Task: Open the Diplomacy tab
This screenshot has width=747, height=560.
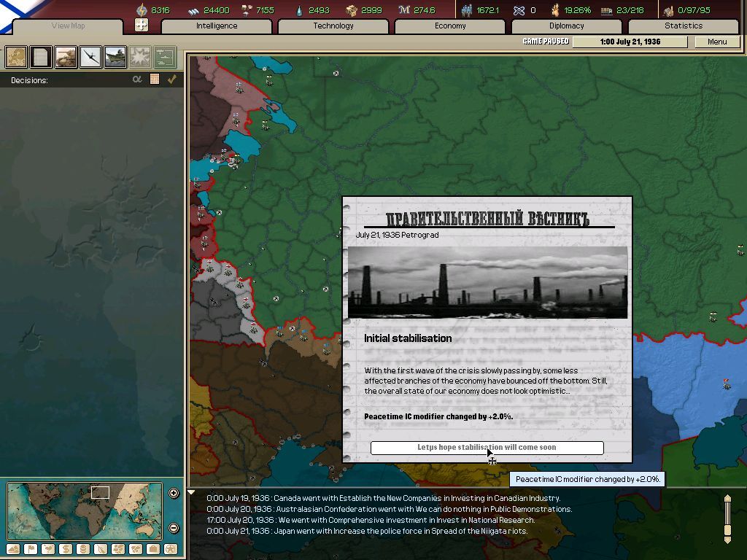Action: pyautogui.click(x=566, y=26)
